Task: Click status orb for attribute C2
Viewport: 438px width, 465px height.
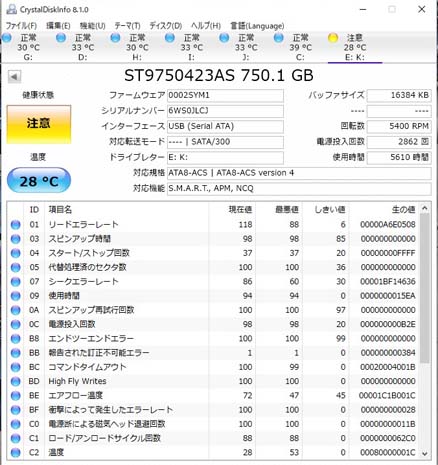Action: [x=15, y=453]
